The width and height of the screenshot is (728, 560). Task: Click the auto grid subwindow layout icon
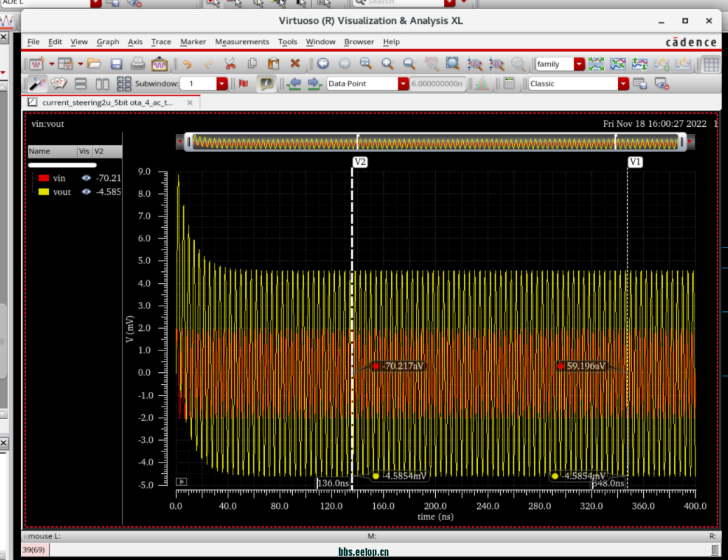[124, 83]
